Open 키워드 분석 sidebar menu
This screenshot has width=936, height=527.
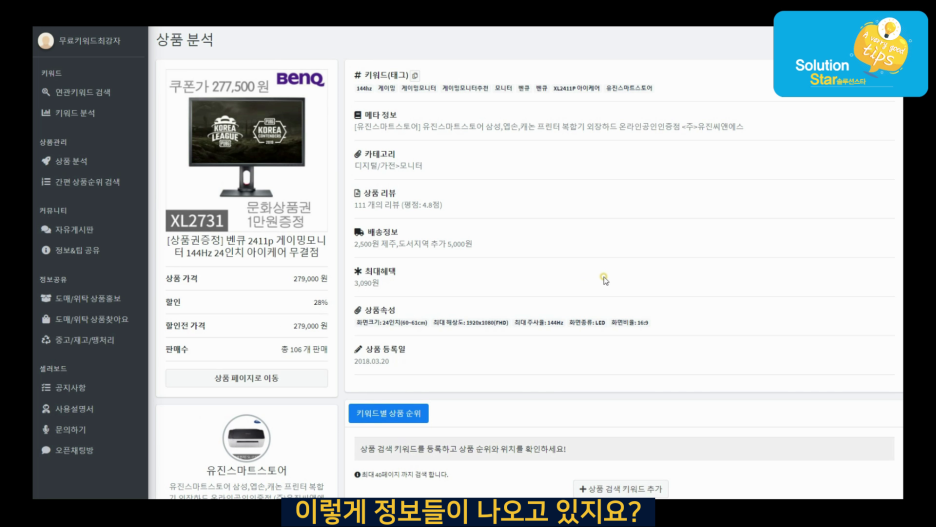(75, 113)
